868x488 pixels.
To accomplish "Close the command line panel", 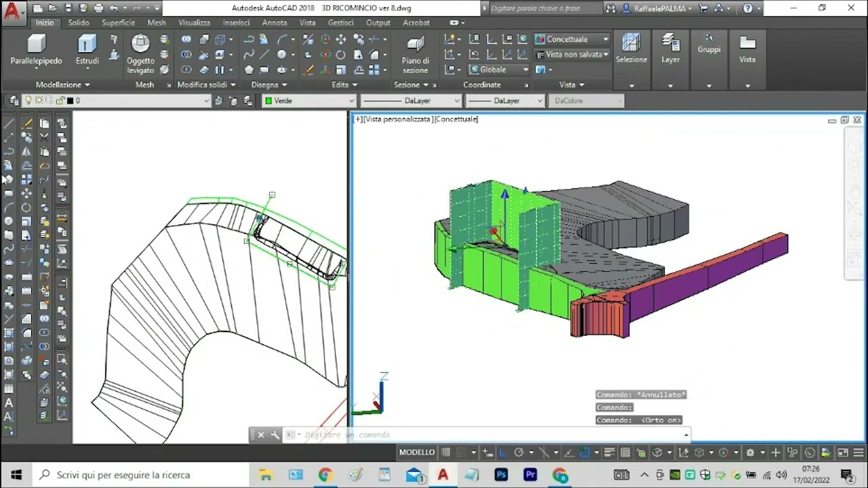I will pos(261,435).
